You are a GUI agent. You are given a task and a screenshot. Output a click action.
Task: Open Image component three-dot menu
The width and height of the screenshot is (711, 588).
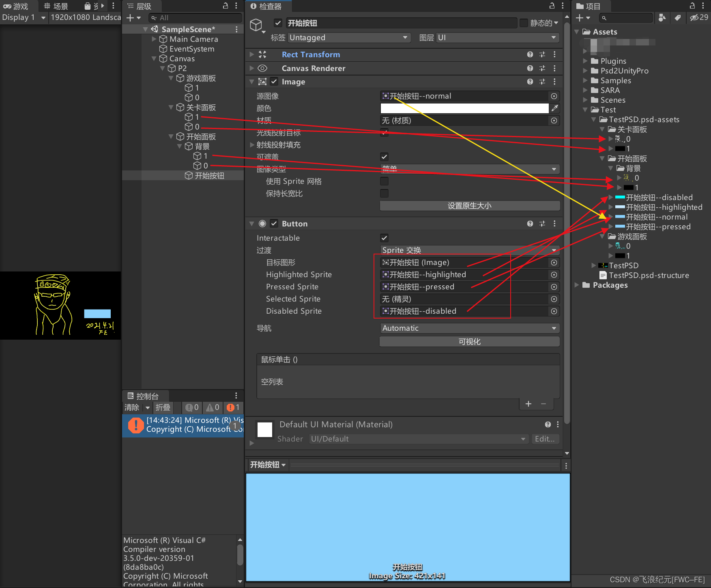(x=554, y=82)
